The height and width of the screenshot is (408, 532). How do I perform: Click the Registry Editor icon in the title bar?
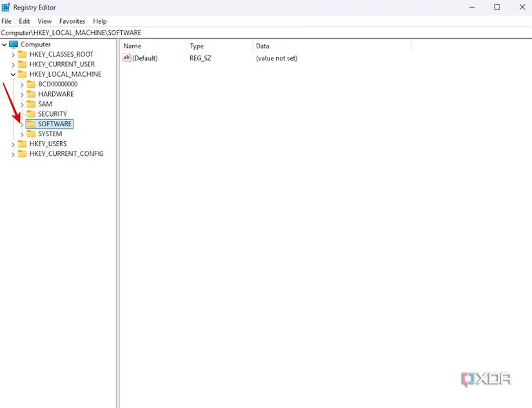click(x=6, y=7)
